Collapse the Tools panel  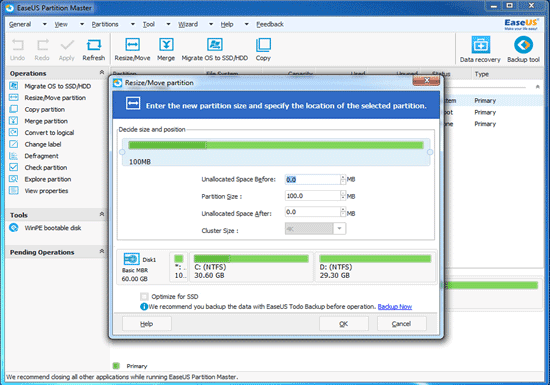[102, 214]
